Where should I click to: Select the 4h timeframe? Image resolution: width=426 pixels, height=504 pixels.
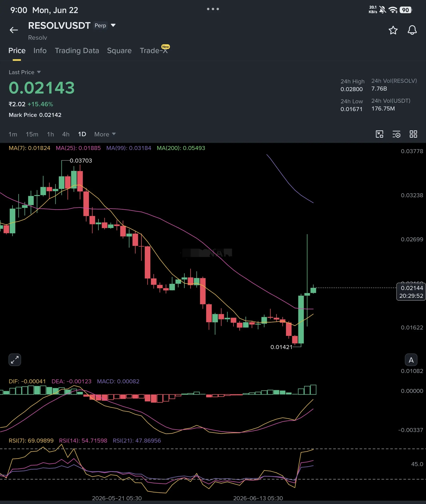click(x=66, y=134)
